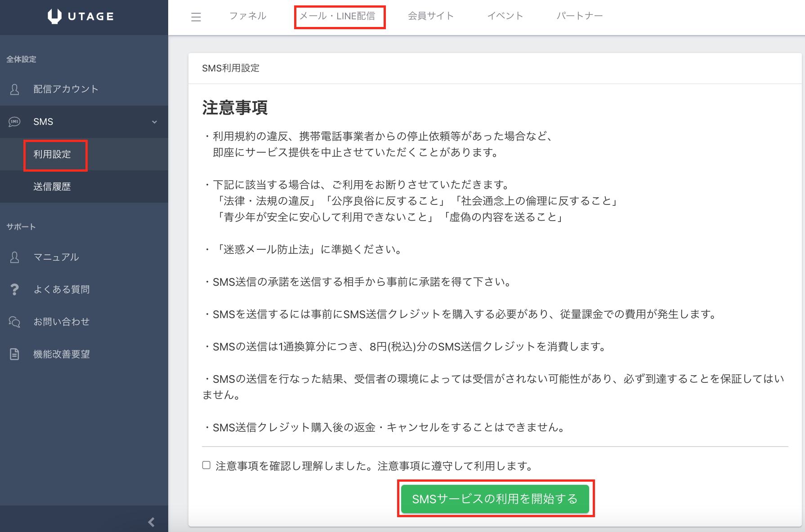
Task: Click the お問い合わせ chat icon
Action: [x=14, y=322]
